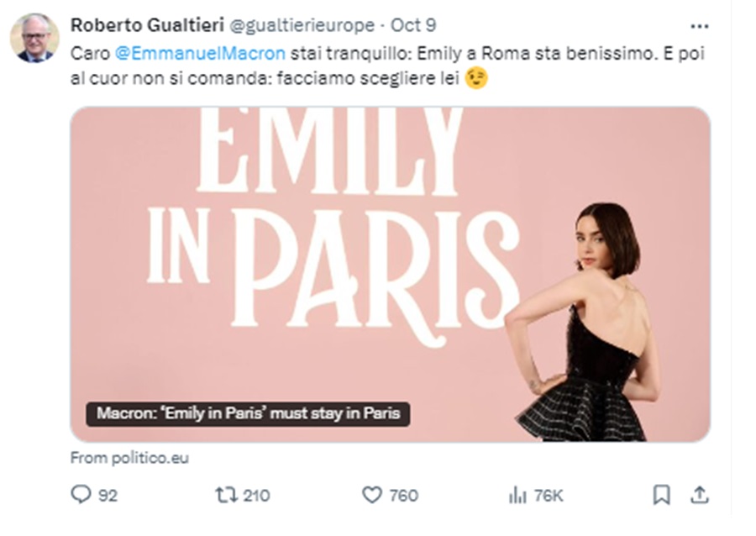This screenshot has height=536, width=756.
Task: Click the 'From politico.eu' source link
Action: point(129,458)
